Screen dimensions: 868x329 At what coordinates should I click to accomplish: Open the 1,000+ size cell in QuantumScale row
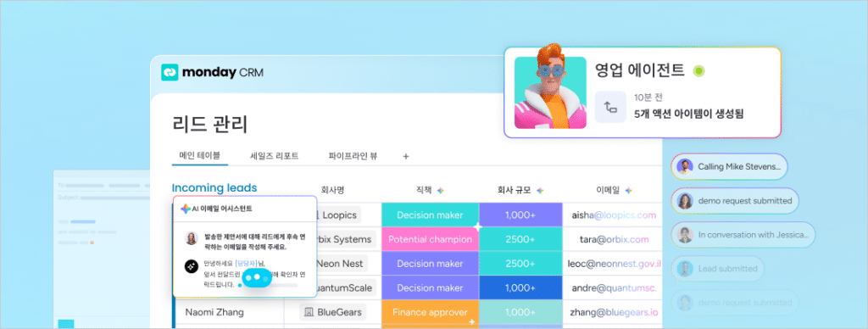pos(520,288)
